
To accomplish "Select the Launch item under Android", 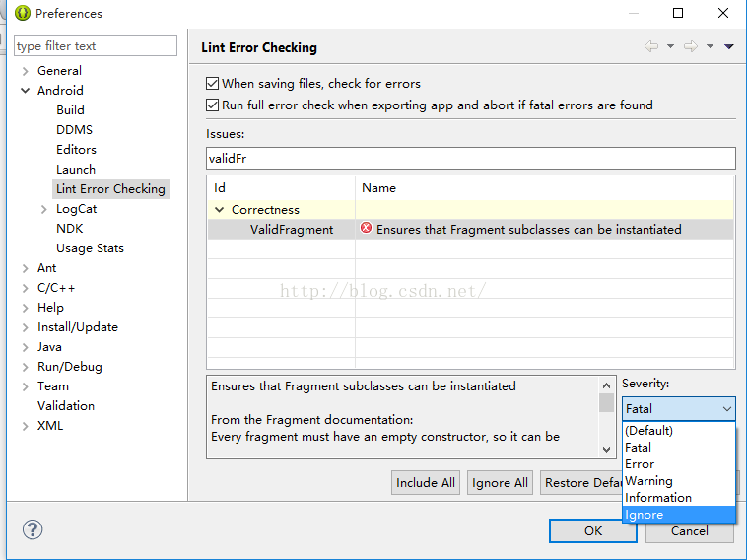I will coord(76,170).
